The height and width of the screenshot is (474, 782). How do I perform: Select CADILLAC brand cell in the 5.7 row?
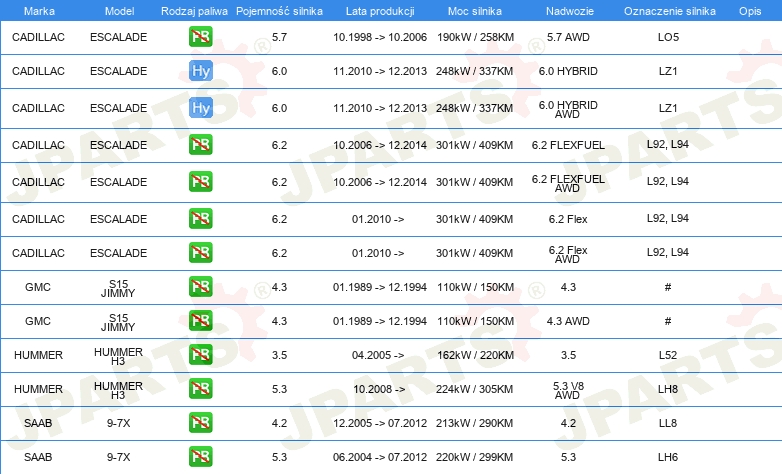coord(38,37)
